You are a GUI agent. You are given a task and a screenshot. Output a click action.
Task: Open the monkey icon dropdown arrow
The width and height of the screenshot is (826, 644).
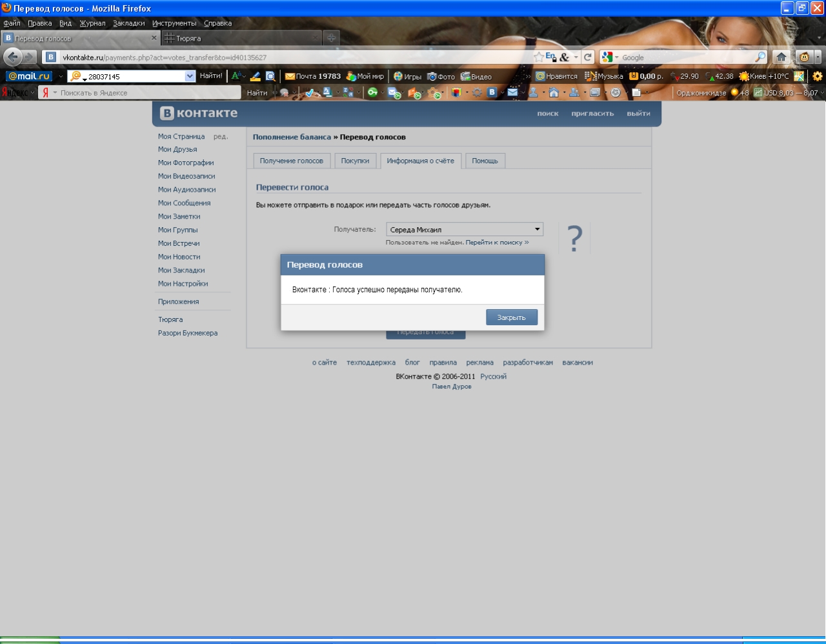tap(818, 57)
